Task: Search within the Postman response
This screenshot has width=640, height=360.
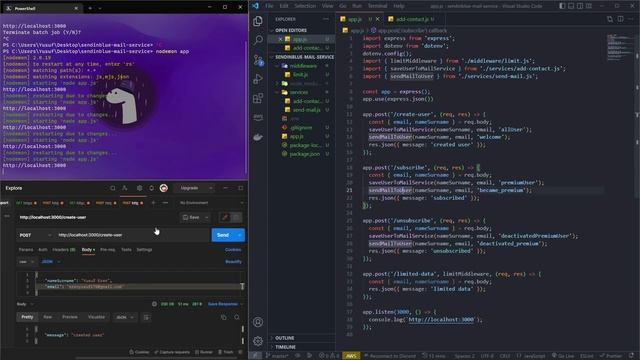Action: point(237,317)
